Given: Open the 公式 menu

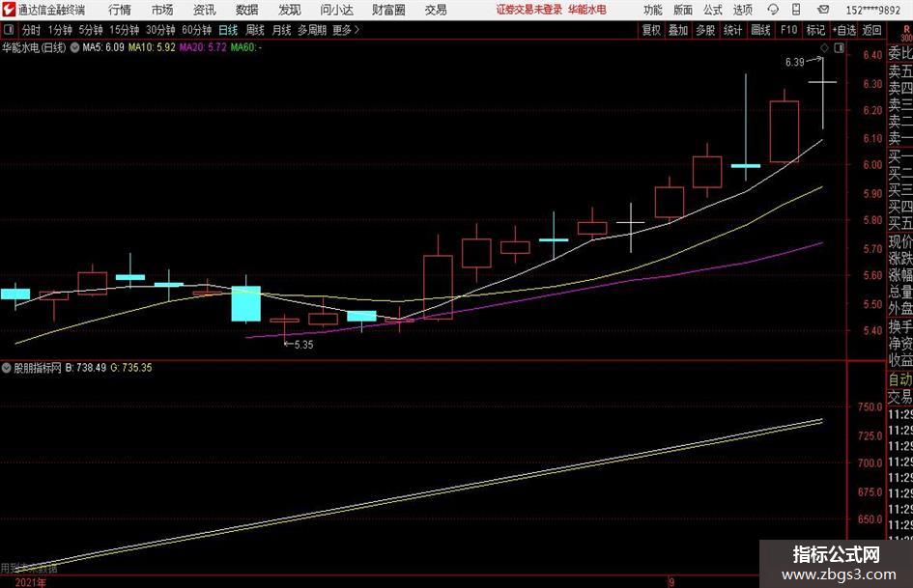Looking at the screenshot, I should pyautogui.click(x=712, y=10).
